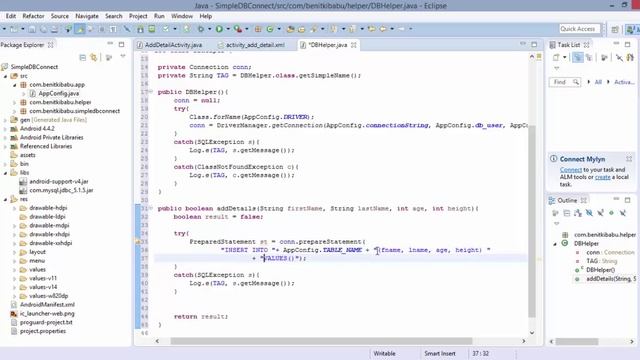Click the Activate link in Task List

tap(624, 82)
